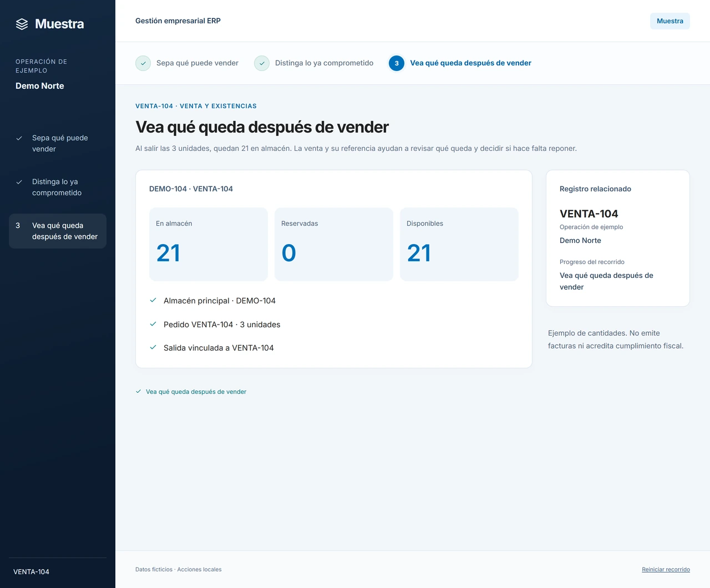This screenshot has height=588, width=710.
Task: Click 'Demo Norte' in the sidebar
Action: 40,86
